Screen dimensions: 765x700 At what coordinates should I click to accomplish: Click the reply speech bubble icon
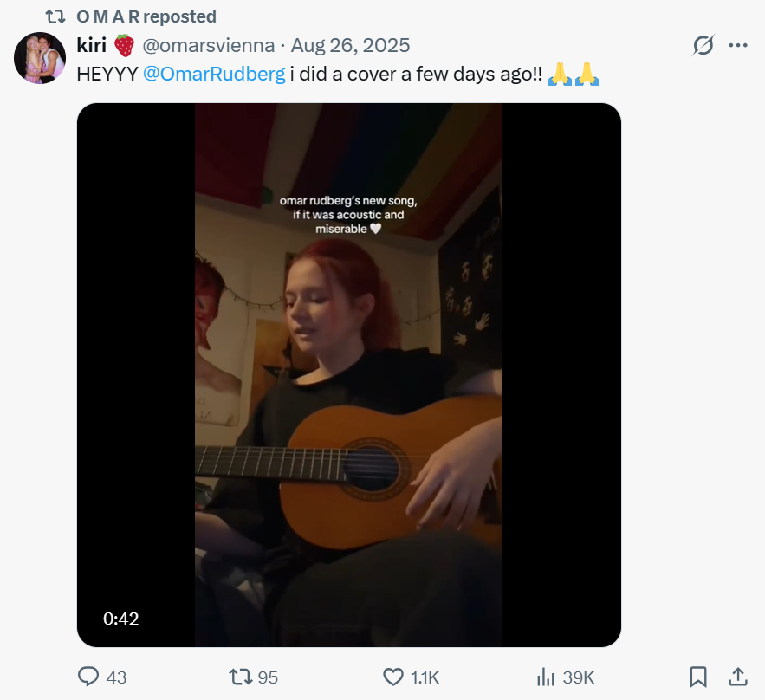tap(88, 677)
